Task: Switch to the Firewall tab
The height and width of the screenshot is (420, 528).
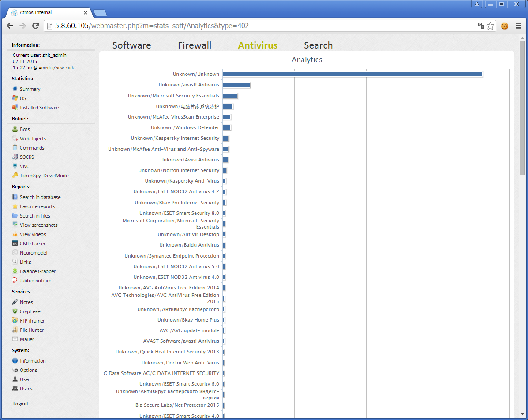Action: pos(195,45)
